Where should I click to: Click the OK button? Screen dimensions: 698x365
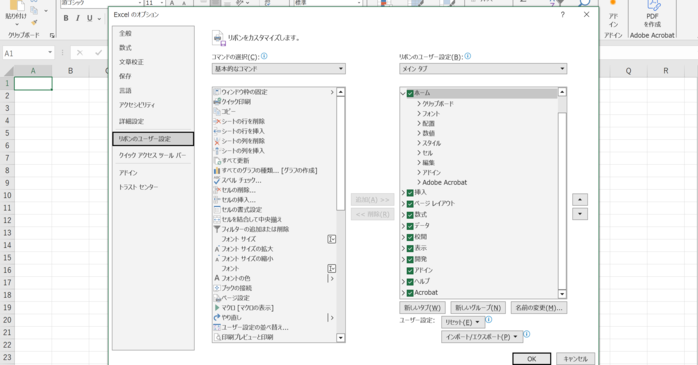(x=532, y=359)
